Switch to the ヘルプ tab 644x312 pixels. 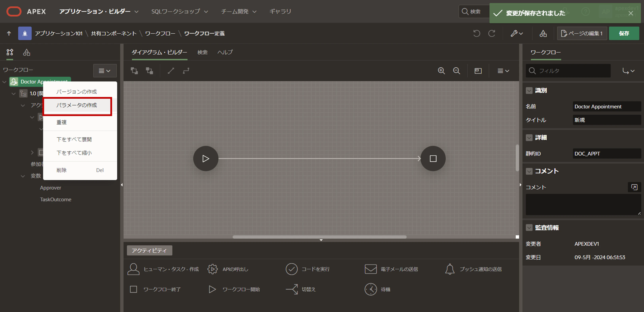tap(225, 52)
